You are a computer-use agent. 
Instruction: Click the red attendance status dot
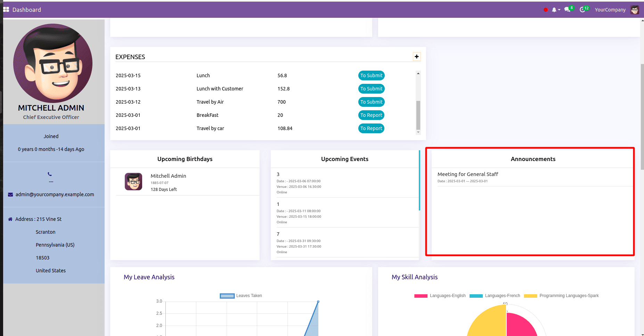(x=546, y=10)
